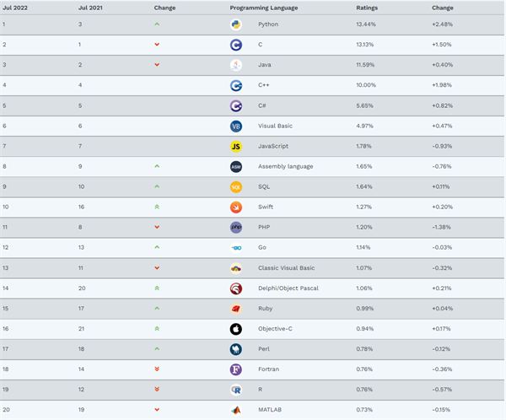Click the Ruby language name
Viewport: 506px width, 420px height.
tap(265, 309)
